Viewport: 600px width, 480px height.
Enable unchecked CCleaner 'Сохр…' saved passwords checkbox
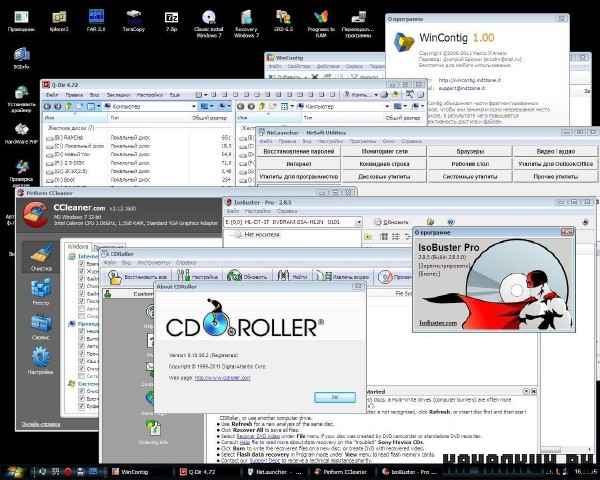(82, 316)
